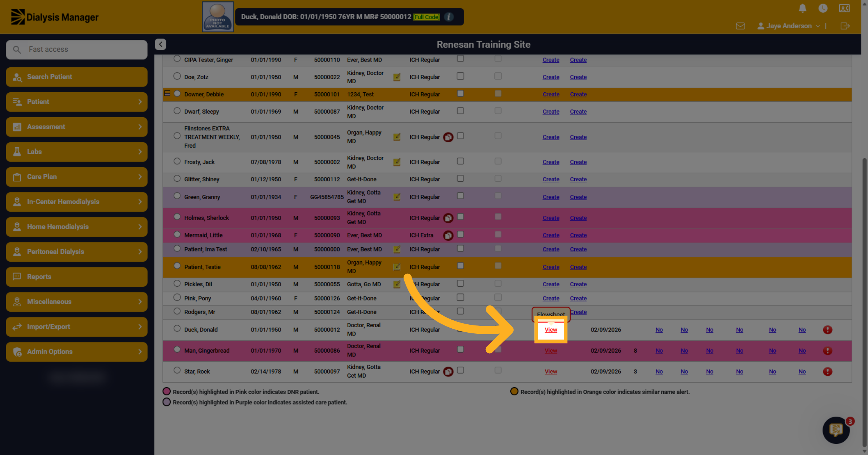Click View link for Duck, Donald
The image size is (868, 455).
point(551,330)
